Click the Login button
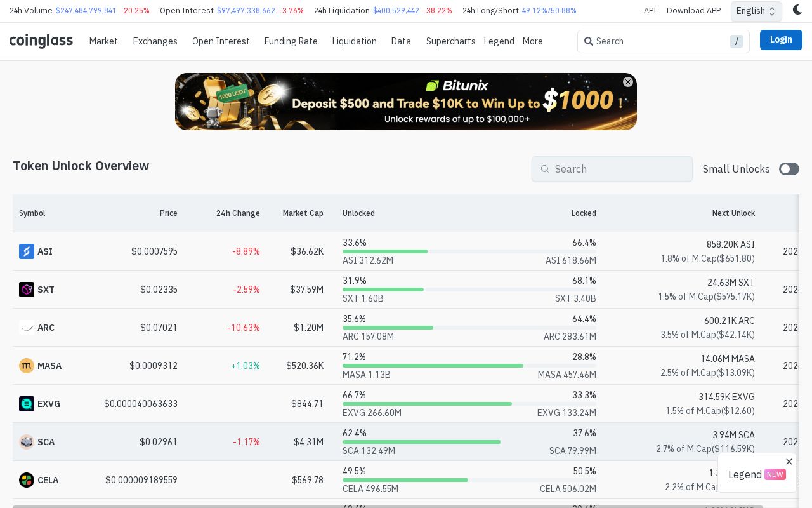812x508 pixels. 781,40
